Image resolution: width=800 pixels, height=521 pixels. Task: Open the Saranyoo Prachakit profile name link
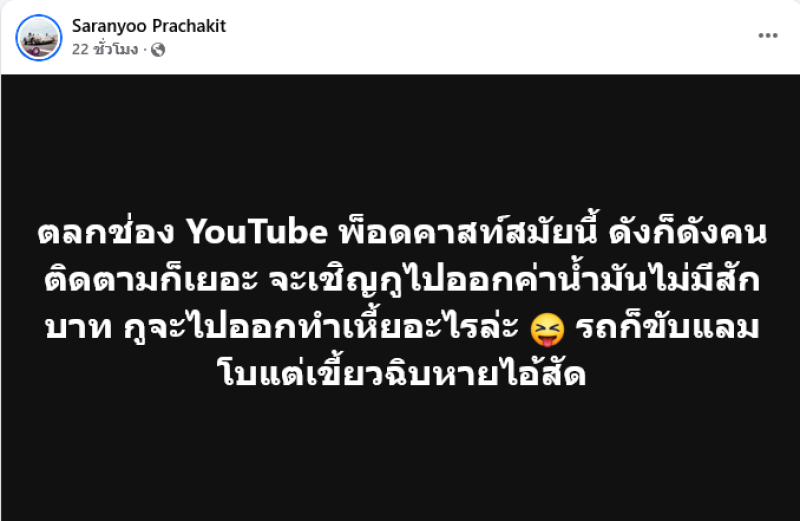(148, 26)
